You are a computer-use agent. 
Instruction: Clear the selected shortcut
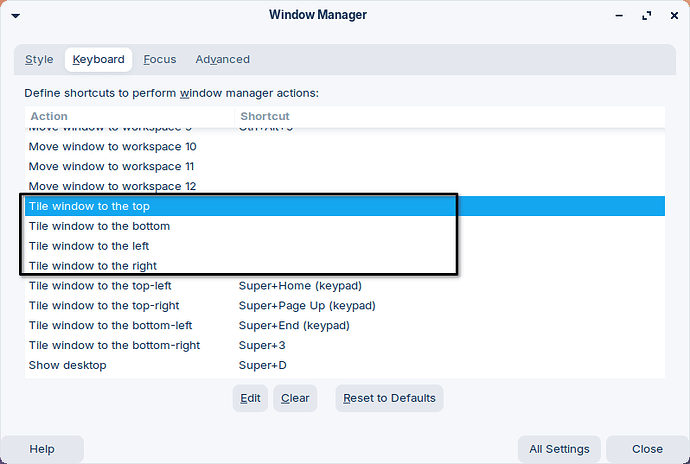(x=295, y=398)
